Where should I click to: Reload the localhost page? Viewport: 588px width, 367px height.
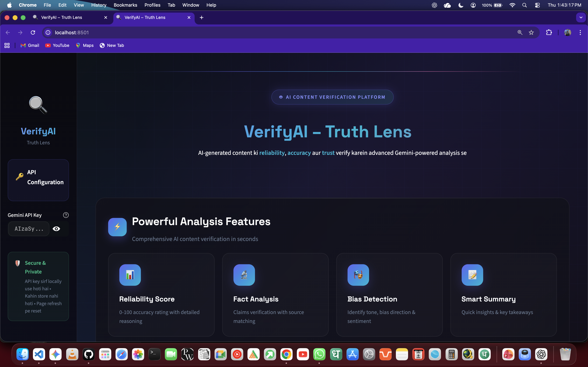(x=33, y=33)
